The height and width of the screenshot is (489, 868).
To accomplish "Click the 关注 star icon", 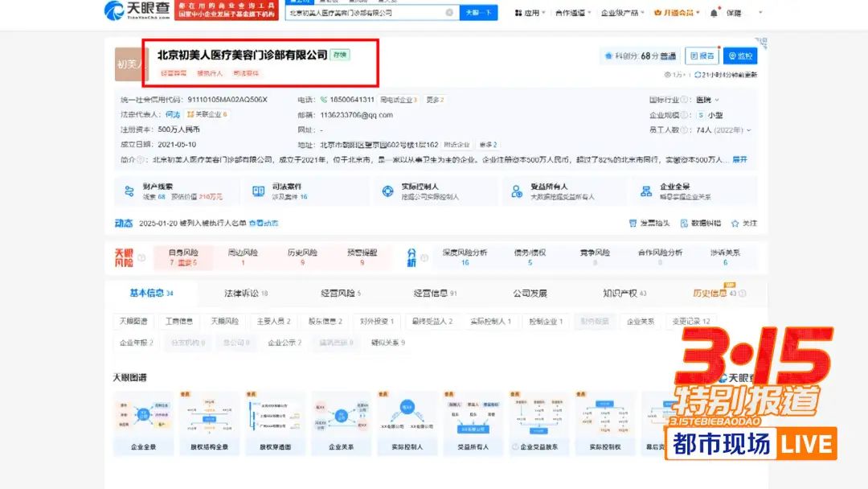I will (x=735, y=223).
